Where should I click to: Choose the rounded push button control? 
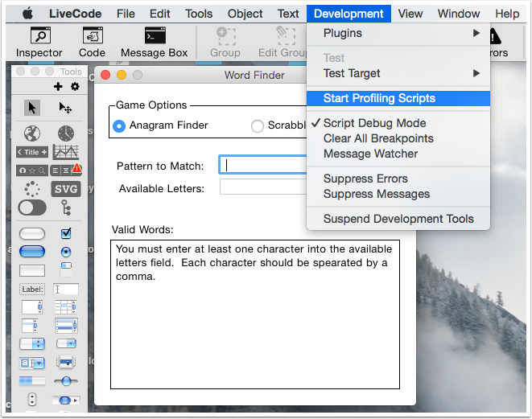[32, 233]
